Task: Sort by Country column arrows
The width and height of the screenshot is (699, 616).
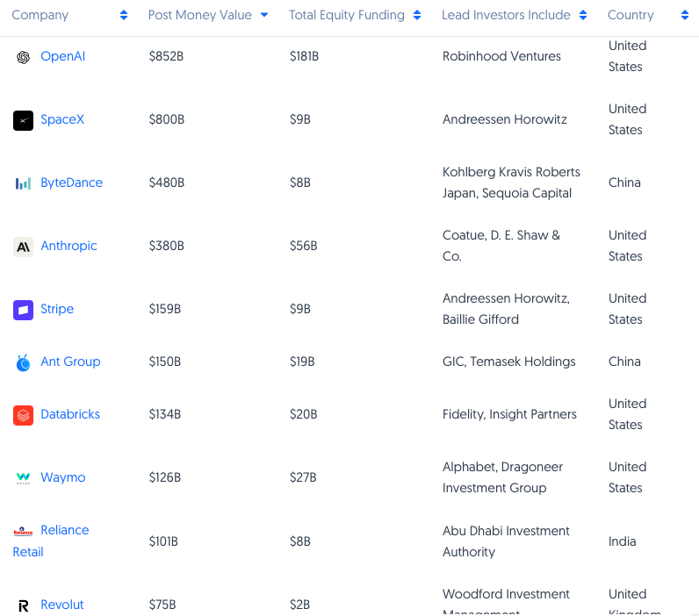Action: point(685,16)
